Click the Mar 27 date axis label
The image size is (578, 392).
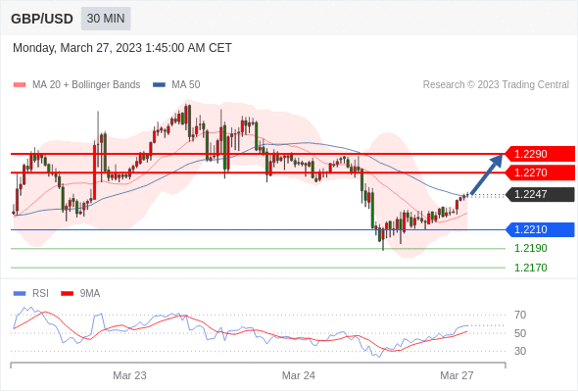(457, 375)
